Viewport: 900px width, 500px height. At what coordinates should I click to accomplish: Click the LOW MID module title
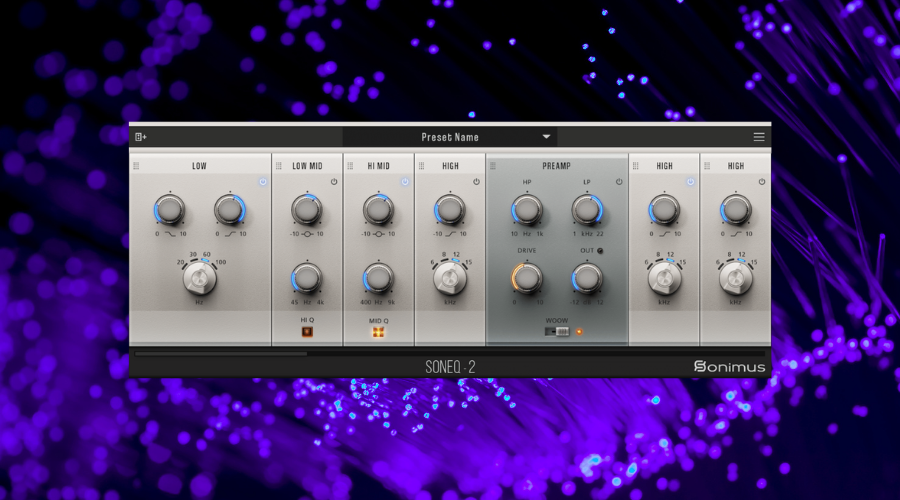(308, 166)
